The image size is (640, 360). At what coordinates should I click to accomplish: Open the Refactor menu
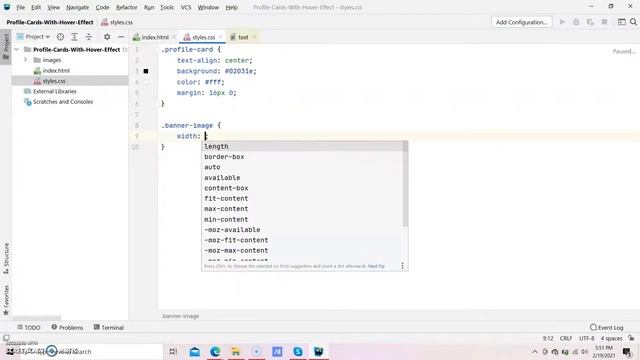pos(127,7)
